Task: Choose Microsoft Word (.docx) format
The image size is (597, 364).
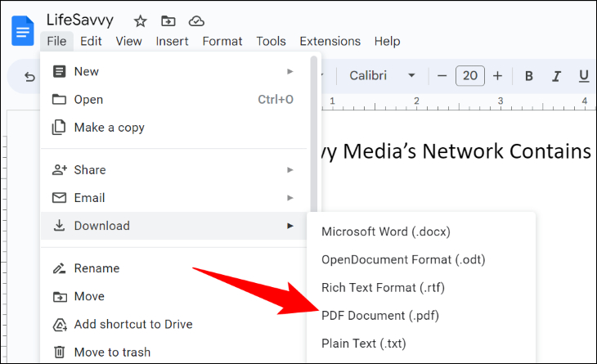Action: tap(386, 231)
